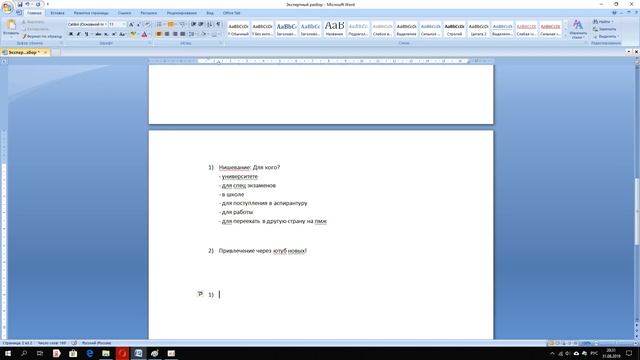Pick the red font color button
The image size is (640, 360).
point(144,34)
